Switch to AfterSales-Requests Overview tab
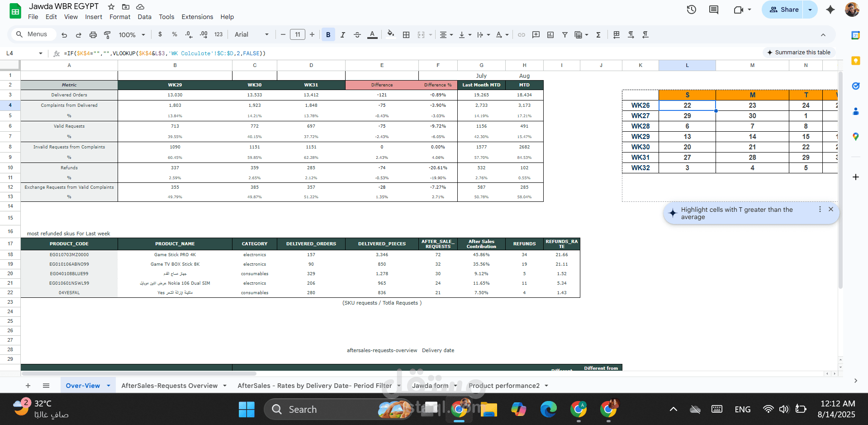Image resolution: width=868 pixels, height=425 pixels. pos(169,386)
